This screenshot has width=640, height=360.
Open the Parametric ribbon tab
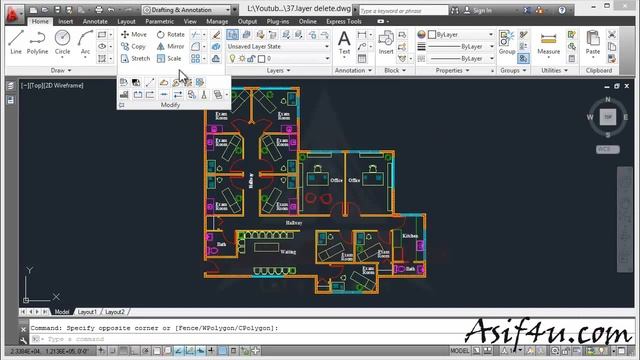(x=160, y=21)
